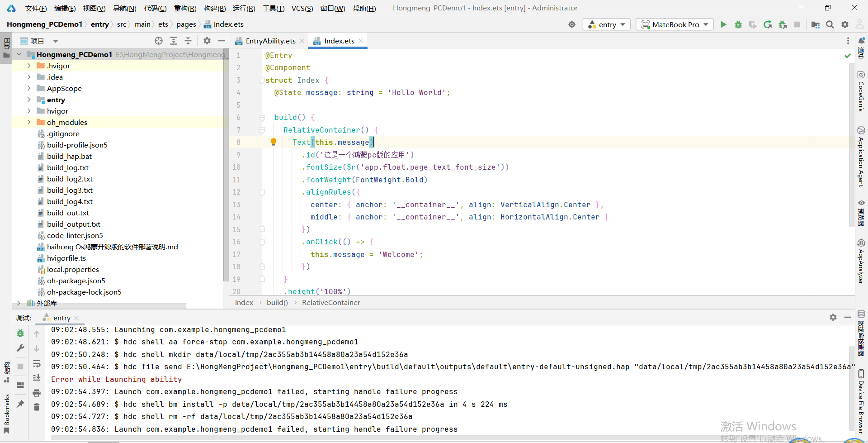Run the entry configuration with green play button

tap(723, 24)
